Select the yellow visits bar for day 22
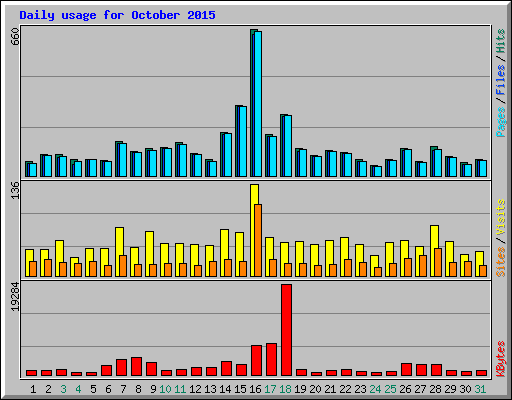512x400 pixels. pyautogui.click(x=344, y=257)
